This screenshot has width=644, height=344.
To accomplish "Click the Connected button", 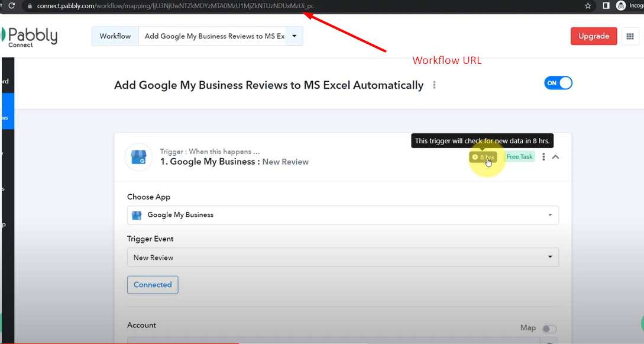I will click(x=153, y=285).
